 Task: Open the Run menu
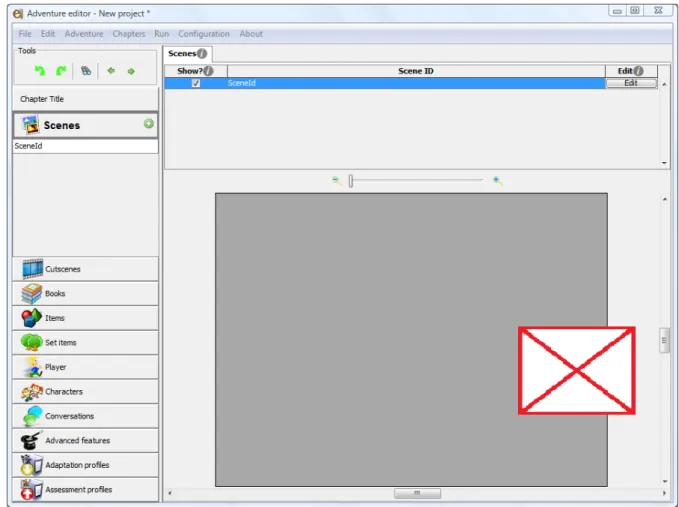coord(162,34)
